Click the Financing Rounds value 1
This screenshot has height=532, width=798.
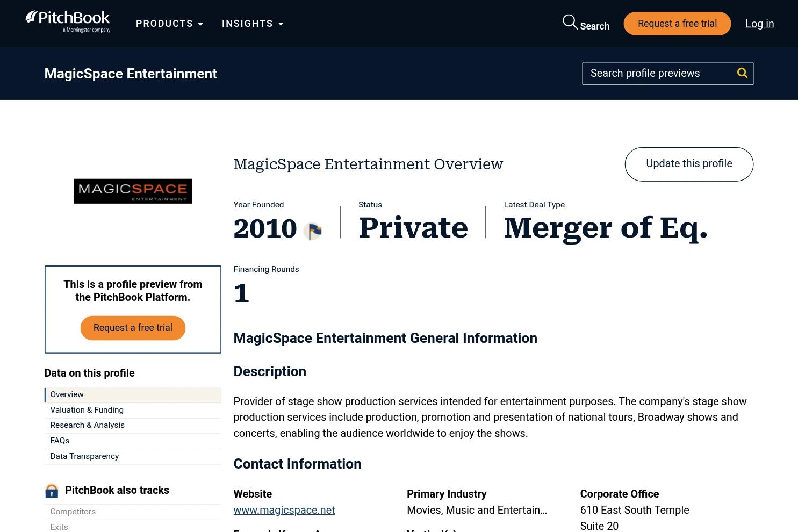(241, 293)
